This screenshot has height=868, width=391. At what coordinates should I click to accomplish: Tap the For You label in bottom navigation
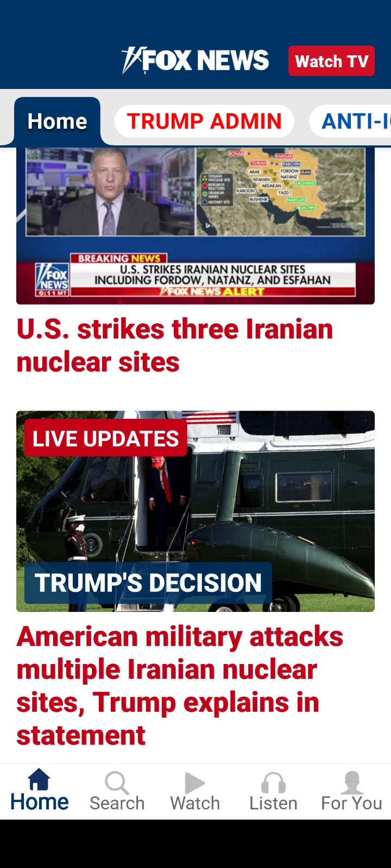click(x=351, y=803)
